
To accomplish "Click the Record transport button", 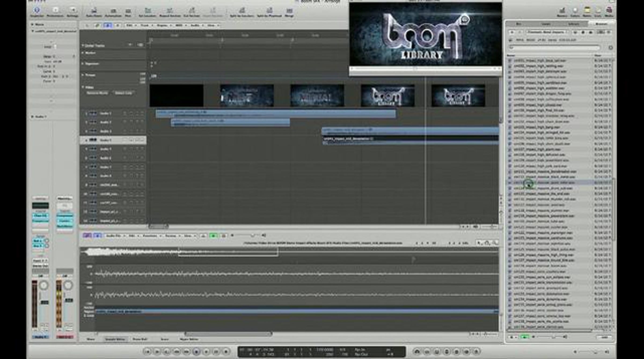I will [226, 351].
